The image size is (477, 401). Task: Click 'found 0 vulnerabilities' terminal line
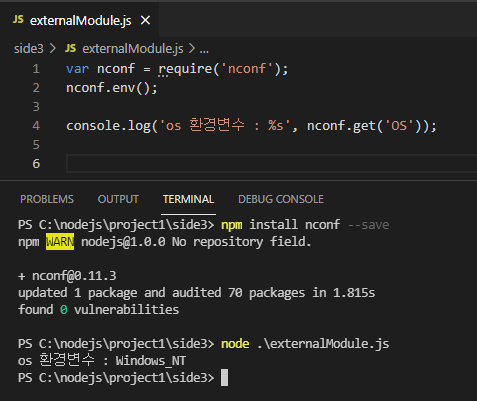click(99, 310)
